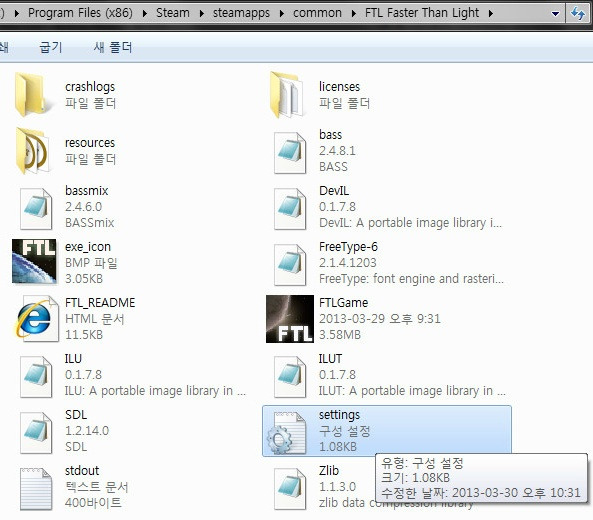Go to Program Files (x86) breadcrumb
593x520 pixels.
(80, 13)
